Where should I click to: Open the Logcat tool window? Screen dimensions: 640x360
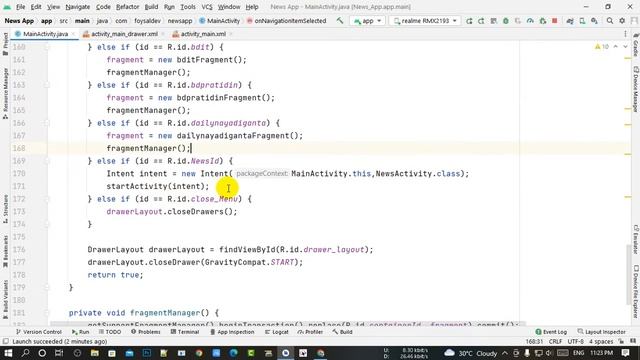pyautogui.click(x=276, y=332)
